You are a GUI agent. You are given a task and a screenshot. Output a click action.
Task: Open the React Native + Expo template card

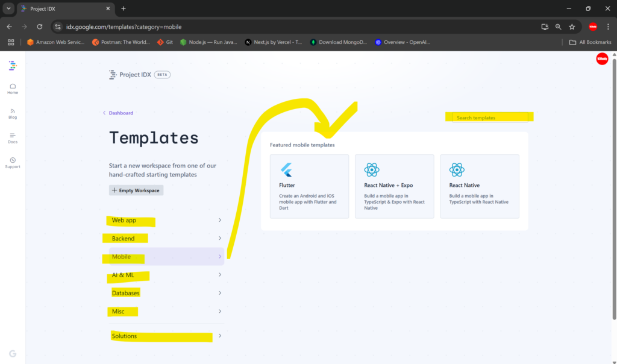(394, 187)
